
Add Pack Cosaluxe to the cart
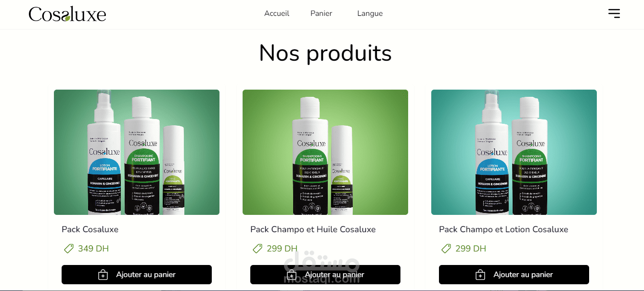pyautogui.click(x=137, y=275)
